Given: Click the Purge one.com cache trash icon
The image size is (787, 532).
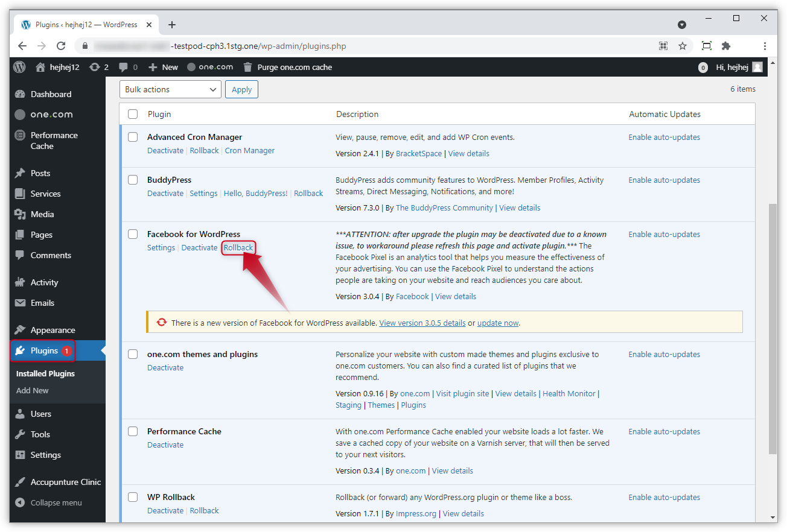Looking at the screenshot, I should (x=247, y=67).
